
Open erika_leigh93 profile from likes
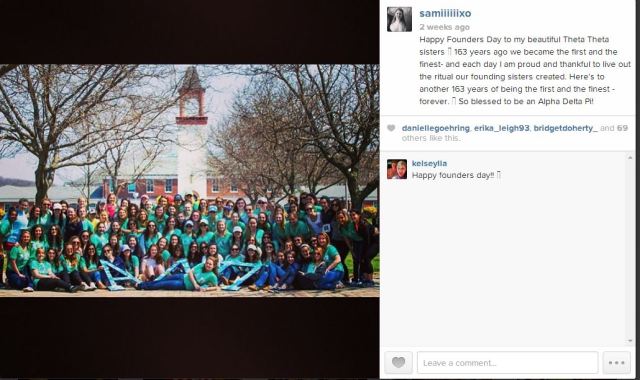pyautogui.click(x=502, y=128)
